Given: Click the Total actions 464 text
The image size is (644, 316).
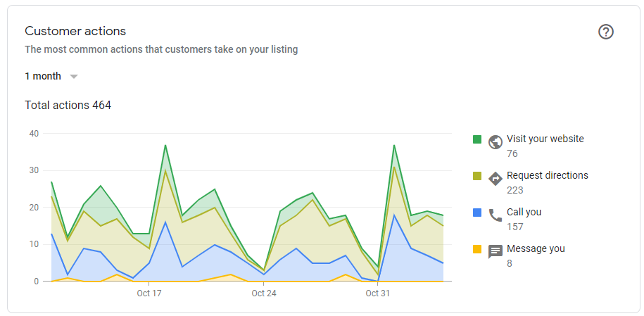Looking at the screenshot, I should [x=68, y=105].
